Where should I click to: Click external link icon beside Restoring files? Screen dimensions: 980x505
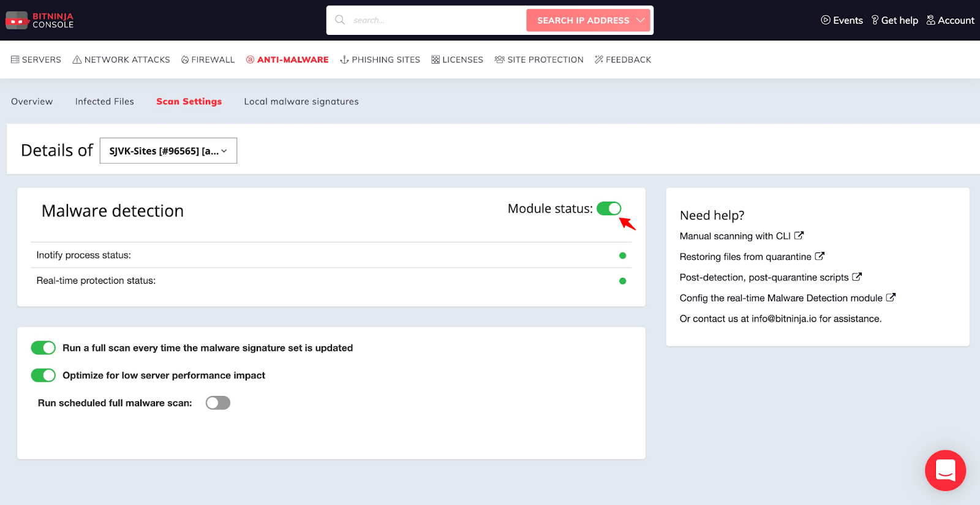[820, 256]
